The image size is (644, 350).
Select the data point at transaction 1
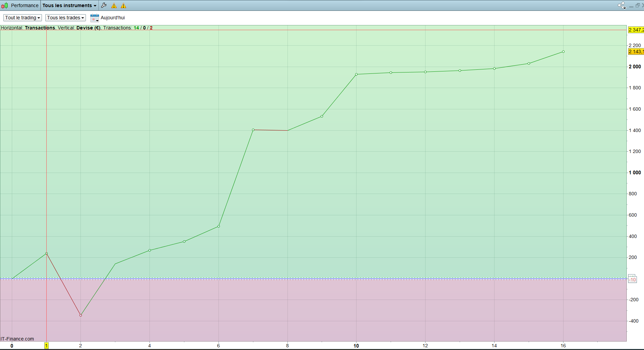[x=46, y=254]
